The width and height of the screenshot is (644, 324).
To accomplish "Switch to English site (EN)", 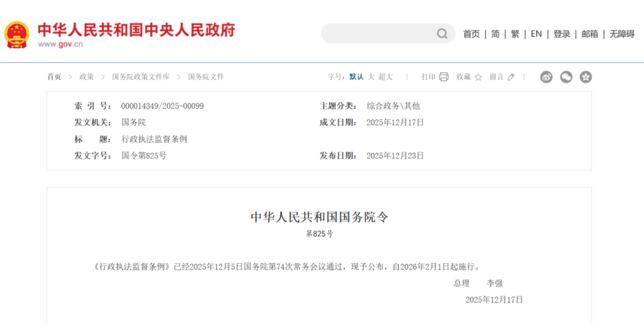I will [536, 34].
